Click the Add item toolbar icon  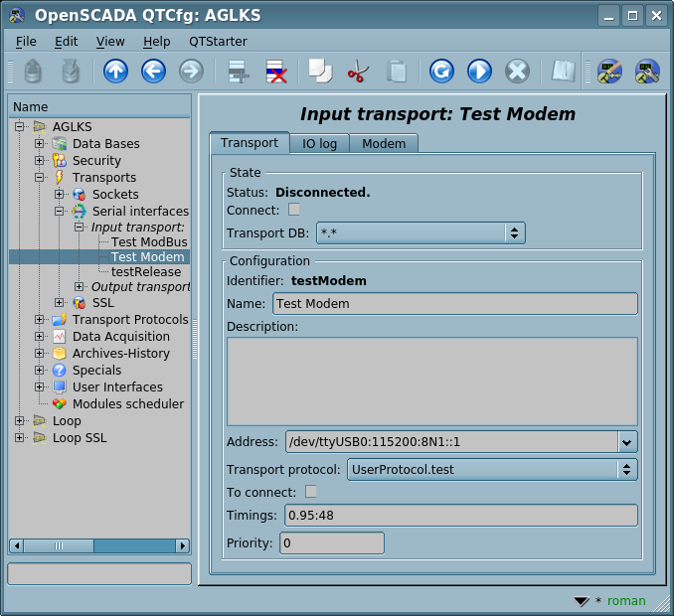click(239, 72)
